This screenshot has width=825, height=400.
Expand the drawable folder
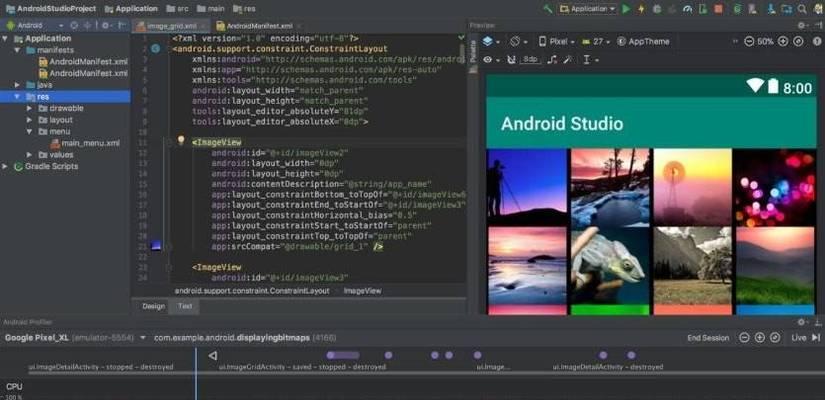29,108
